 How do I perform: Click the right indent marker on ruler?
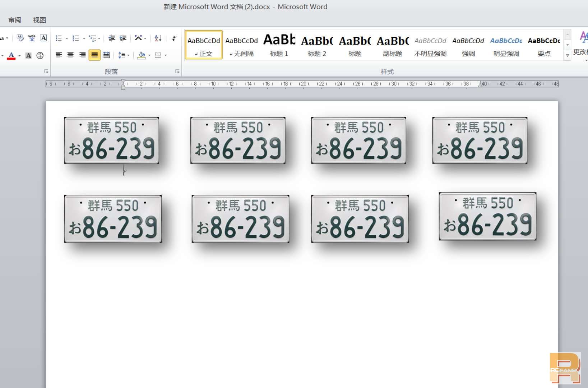coord(480,85)
